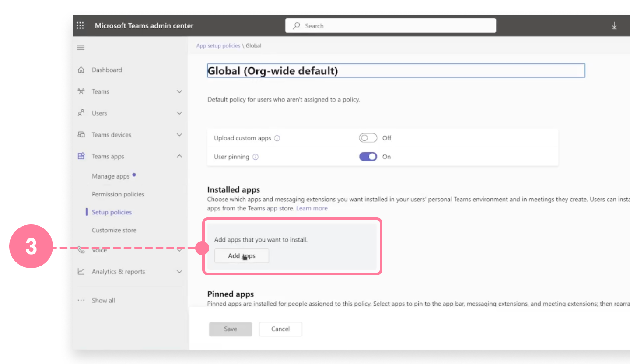
Task: Click info icon beside Upload custom apps
Action: coord(277,138)
